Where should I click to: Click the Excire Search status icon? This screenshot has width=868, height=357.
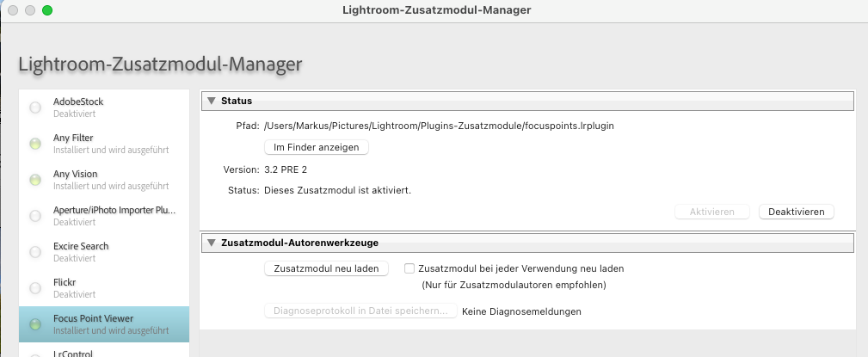(x=35, y=252)
